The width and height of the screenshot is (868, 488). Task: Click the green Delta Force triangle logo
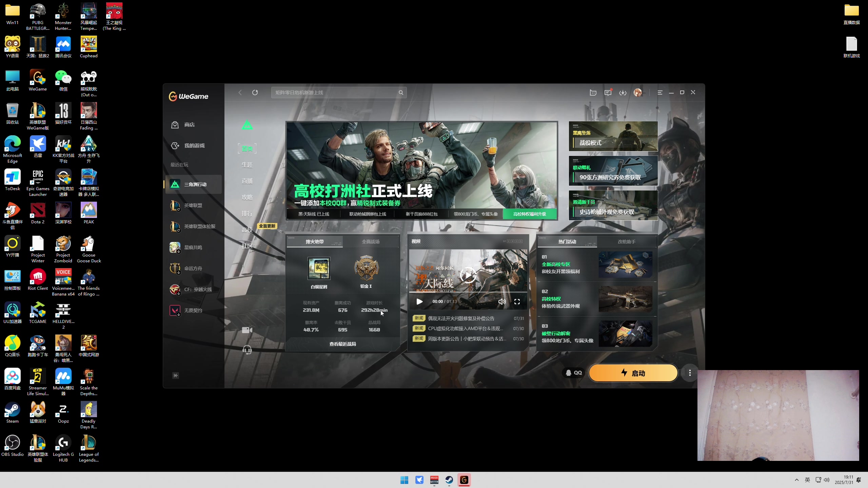[247, 125]
